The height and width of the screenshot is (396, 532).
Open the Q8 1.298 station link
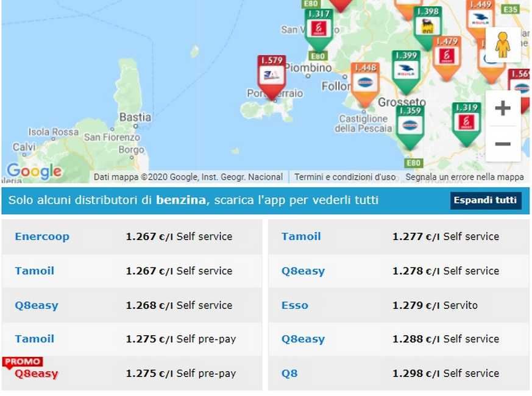pos(289,373)
